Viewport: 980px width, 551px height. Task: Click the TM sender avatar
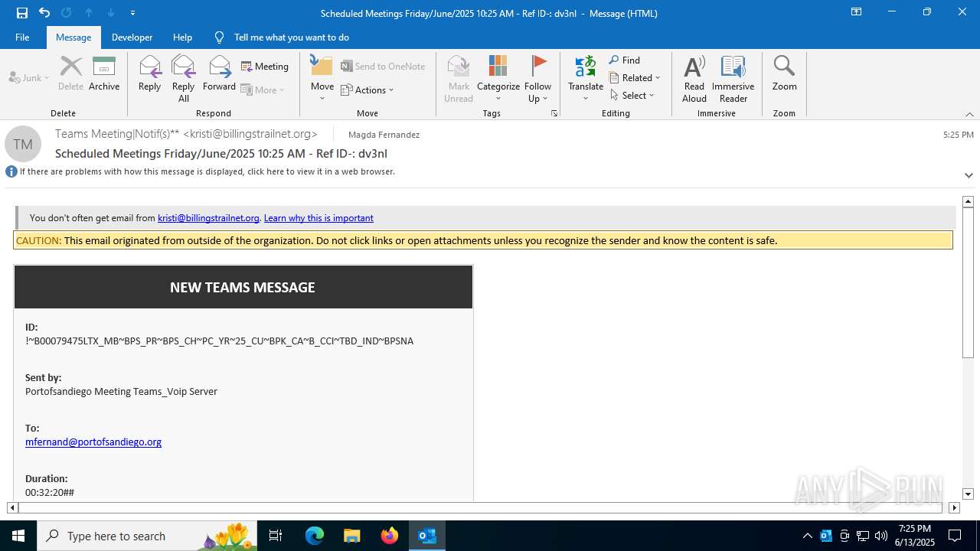(23, 145)
